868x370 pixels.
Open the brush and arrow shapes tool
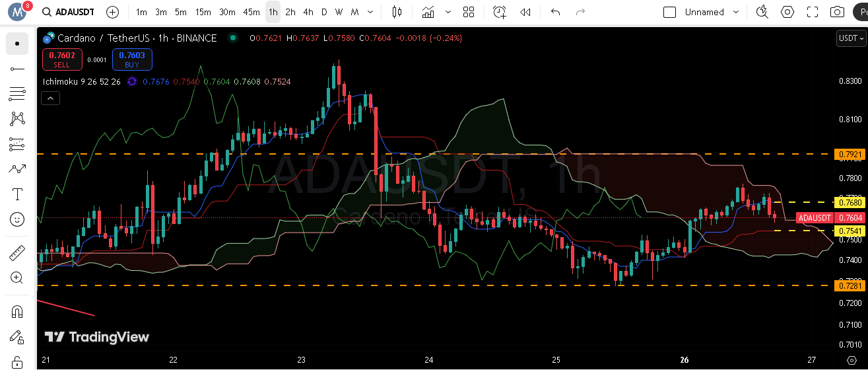point(17,169)
